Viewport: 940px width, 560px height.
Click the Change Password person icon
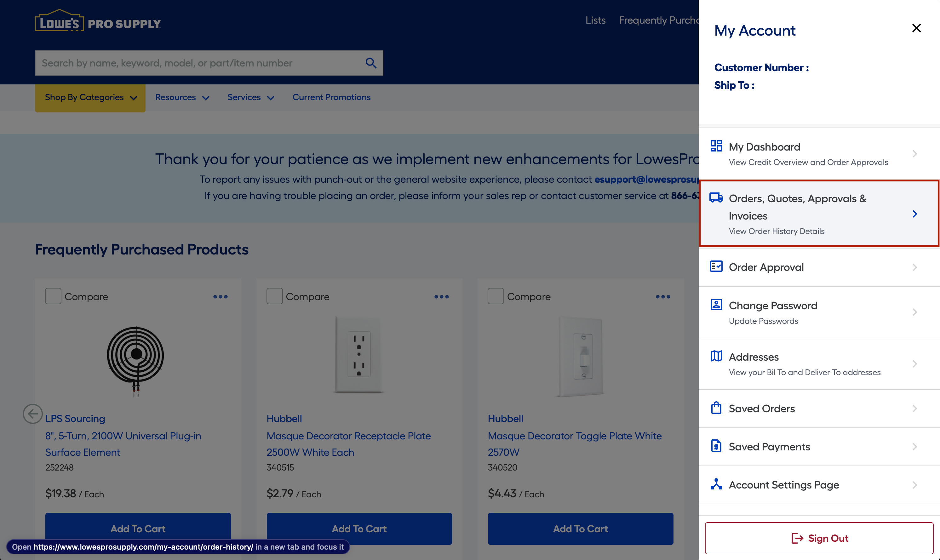pyautogui.click(x=716, y=305)
